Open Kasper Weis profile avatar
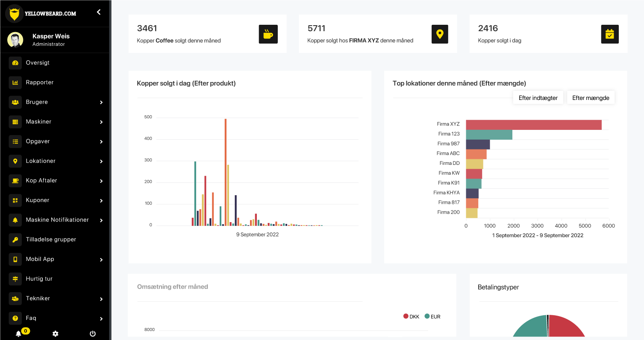644x340 pixels. 15,40
